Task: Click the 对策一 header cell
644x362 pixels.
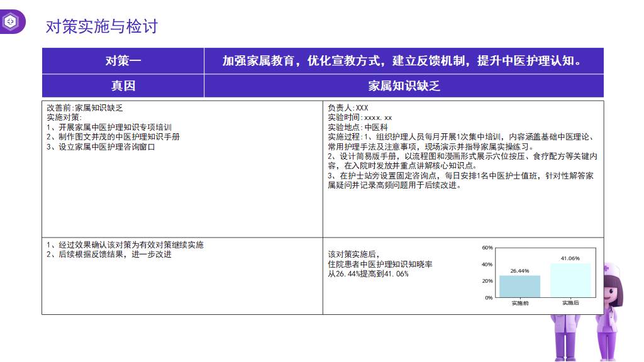Action: coord(123,61)
